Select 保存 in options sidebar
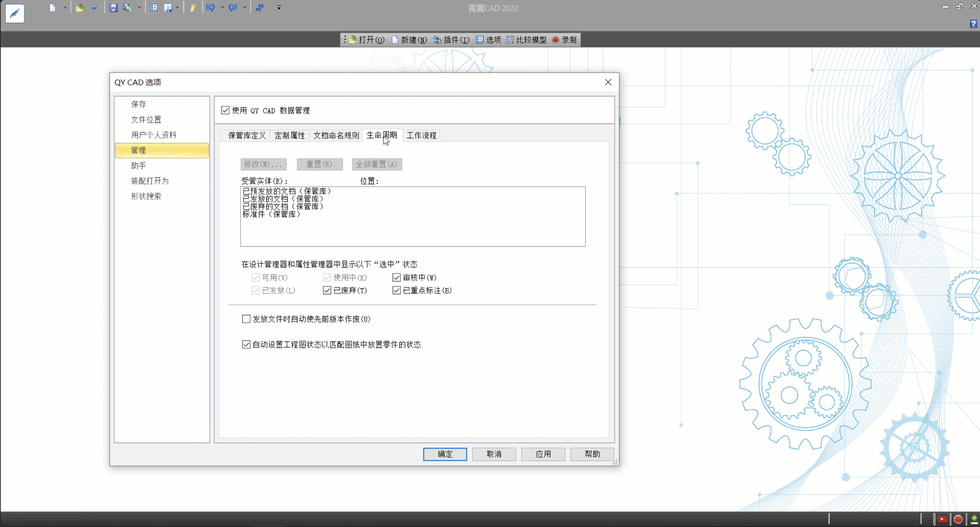The height and width of the screenshot is (527, 980). coord(162,104)
